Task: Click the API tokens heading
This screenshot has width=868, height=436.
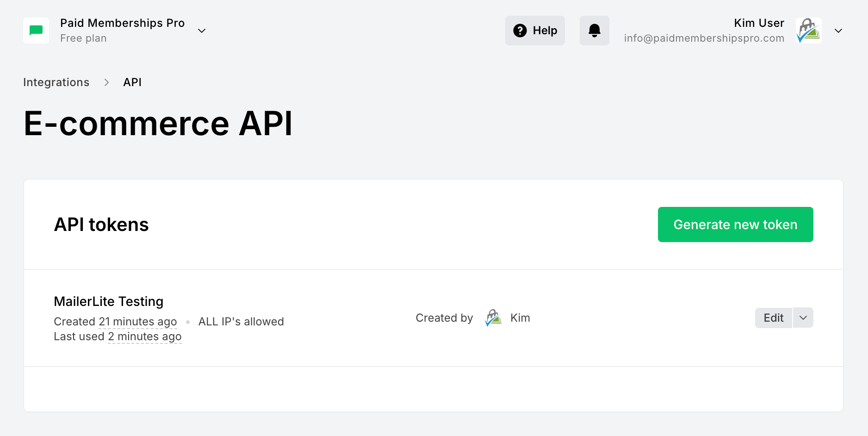Action: pos(101,224)
